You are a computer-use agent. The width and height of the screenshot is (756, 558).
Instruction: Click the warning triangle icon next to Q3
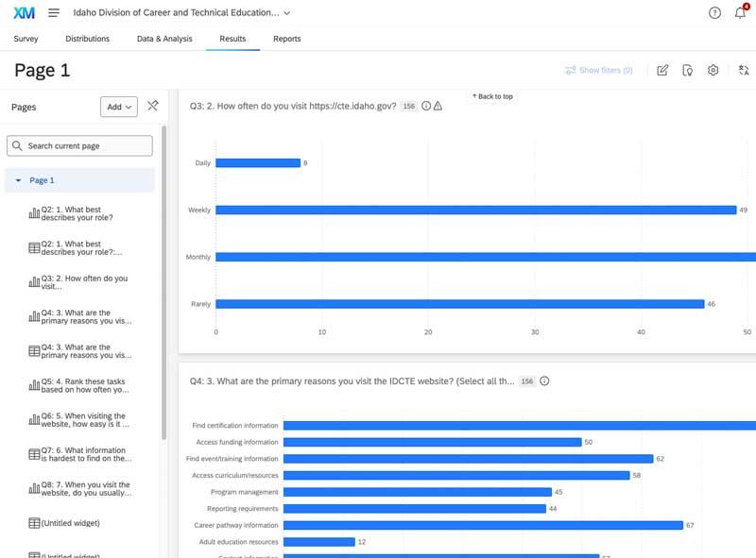tap(438, 106)
